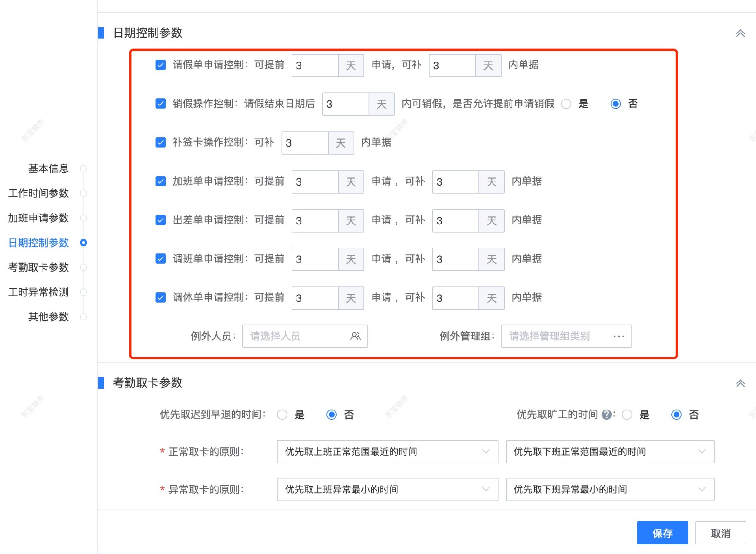Toggle the 补签卡操作控制 checkbox

coord(161,142)
